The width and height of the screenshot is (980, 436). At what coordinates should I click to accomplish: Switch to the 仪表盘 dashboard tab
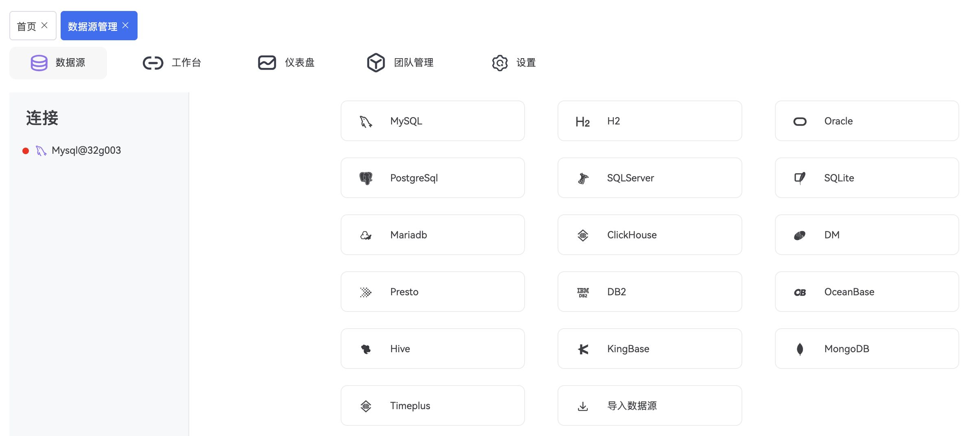[x=287, y=63]
